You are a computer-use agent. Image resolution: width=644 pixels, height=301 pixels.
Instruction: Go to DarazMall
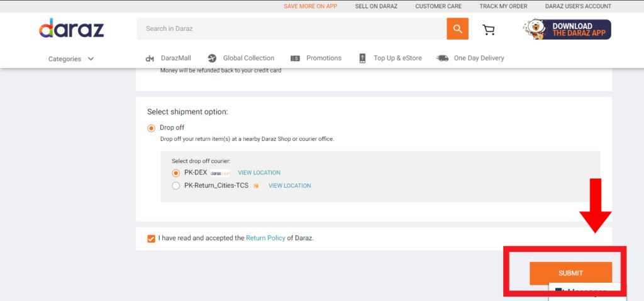[176, 58]
